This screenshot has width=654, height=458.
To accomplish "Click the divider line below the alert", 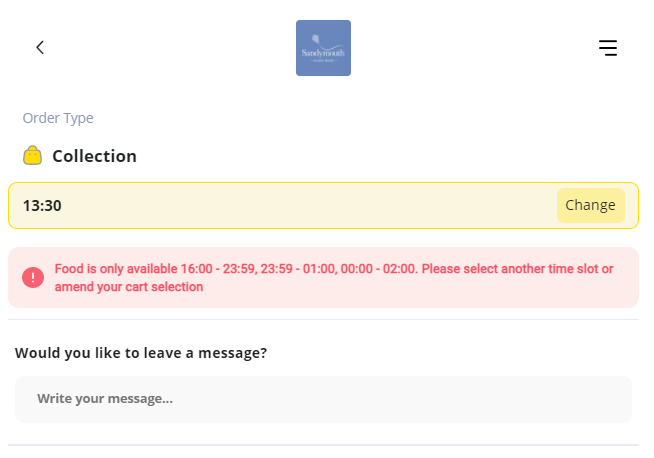I will 323,320.
